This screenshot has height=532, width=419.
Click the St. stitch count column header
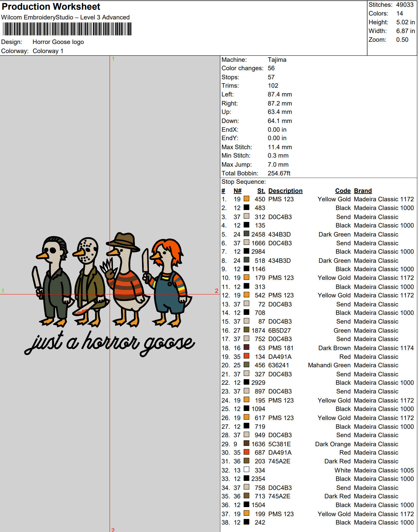pyautogui.click(x=261, y=191)
